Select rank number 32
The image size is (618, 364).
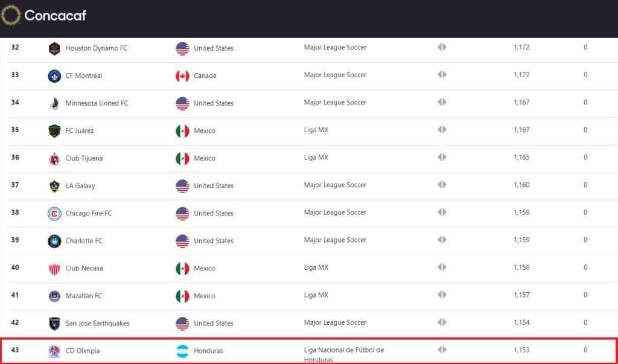coord(15,47)
